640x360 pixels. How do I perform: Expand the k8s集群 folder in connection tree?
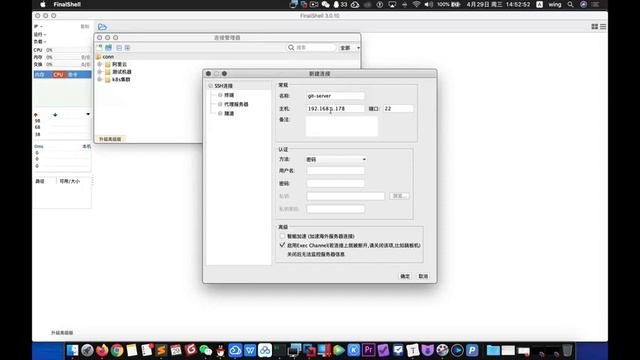click(x=100, y=79)
